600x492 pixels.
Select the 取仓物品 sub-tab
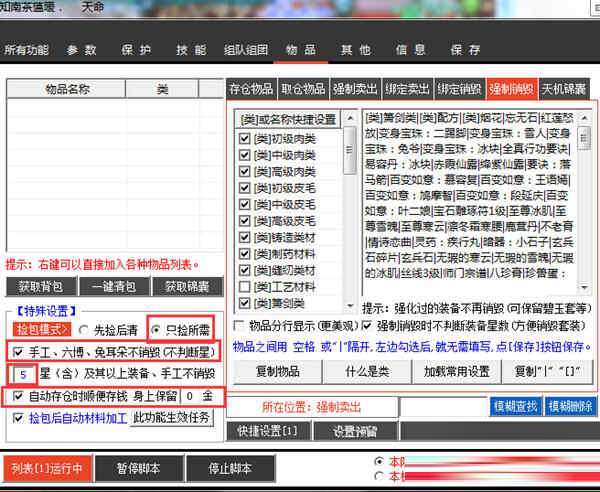point(303,89)
